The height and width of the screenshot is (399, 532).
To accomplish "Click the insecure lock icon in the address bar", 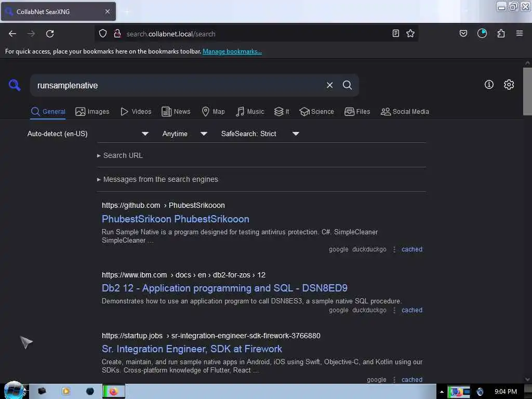I will click(117, 33).
